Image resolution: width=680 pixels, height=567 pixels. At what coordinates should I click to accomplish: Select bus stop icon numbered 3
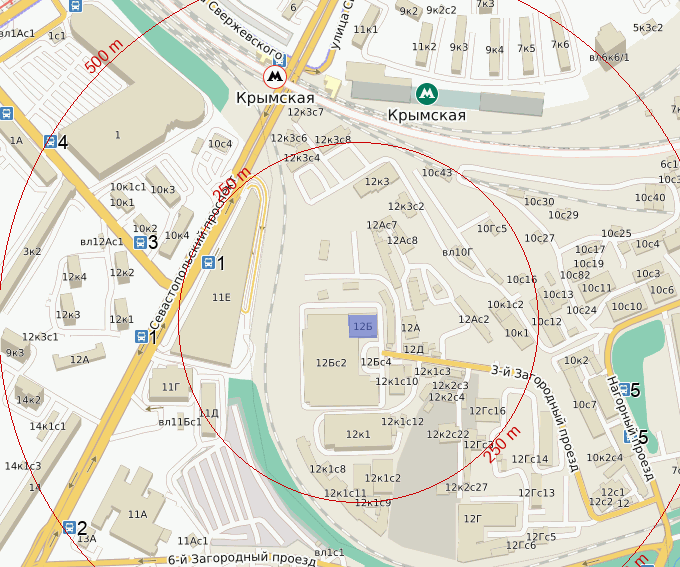pos(141,242)
